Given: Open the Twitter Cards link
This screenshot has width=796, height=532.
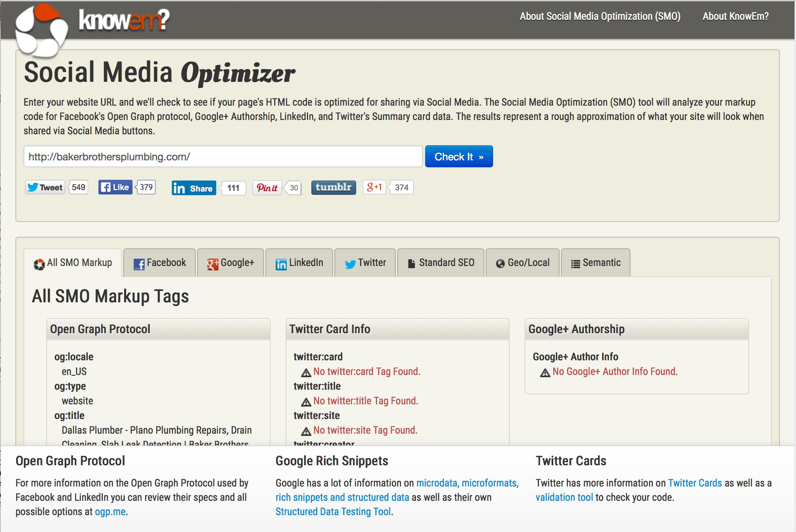Looking at the screenshot, I should [x=695, y=483].
